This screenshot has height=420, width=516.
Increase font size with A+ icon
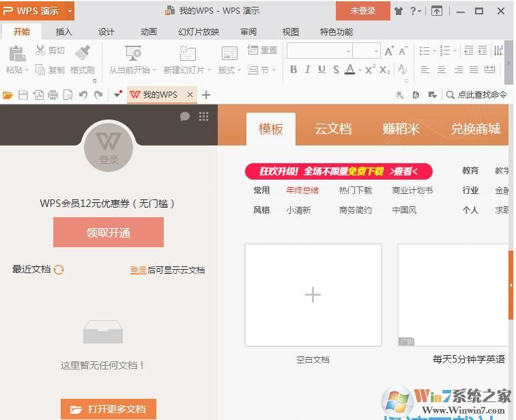[x=389, y=51]
